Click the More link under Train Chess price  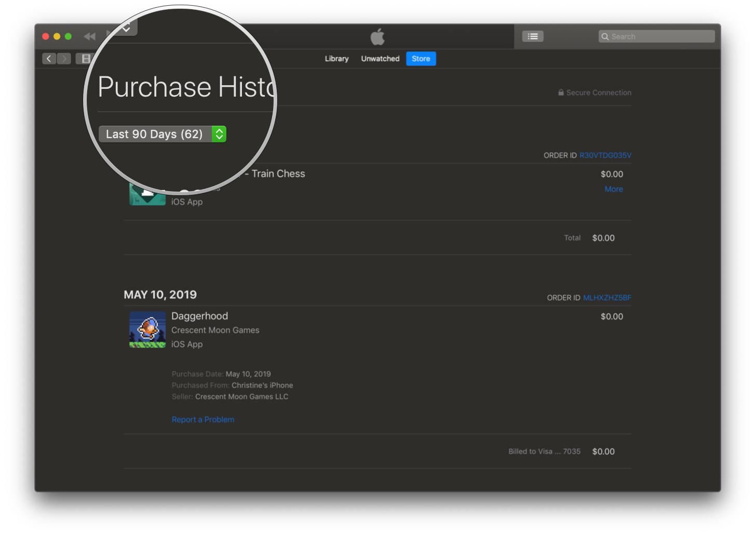[x=614, y=189]
